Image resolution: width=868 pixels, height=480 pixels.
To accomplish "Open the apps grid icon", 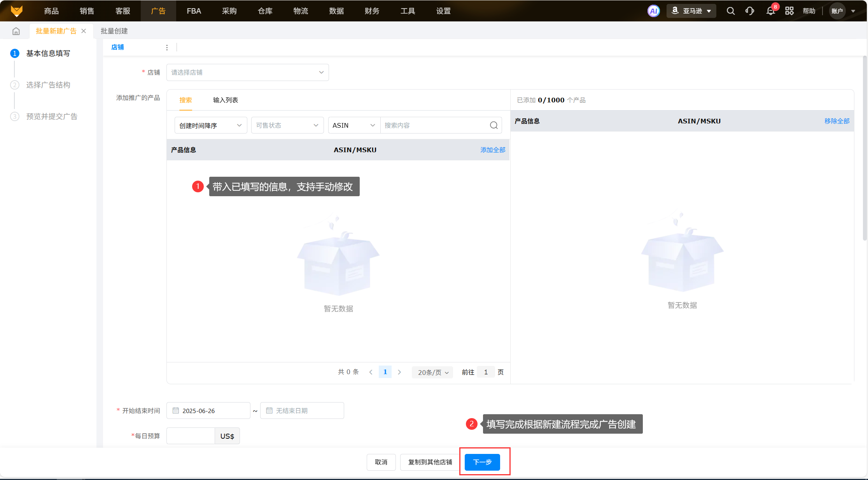I will click(789, 11).
